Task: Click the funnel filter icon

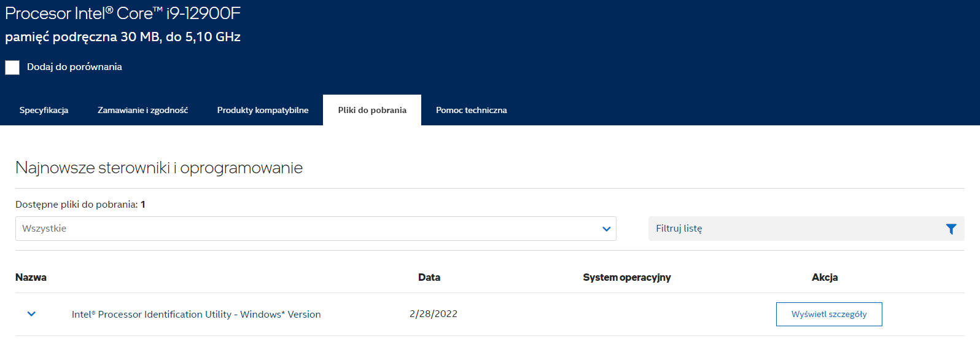Action: click(951, 229)
